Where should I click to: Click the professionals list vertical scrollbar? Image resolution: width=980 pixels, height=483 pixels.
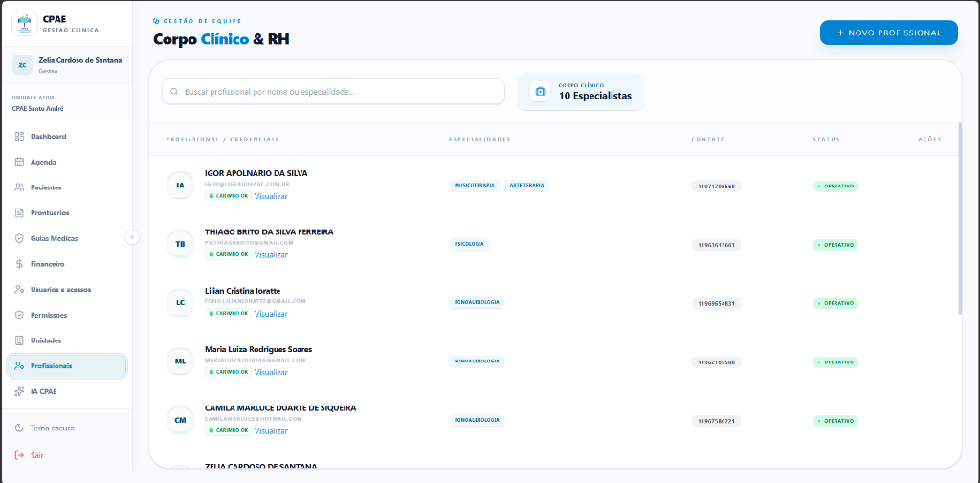(x=961, y=219)
